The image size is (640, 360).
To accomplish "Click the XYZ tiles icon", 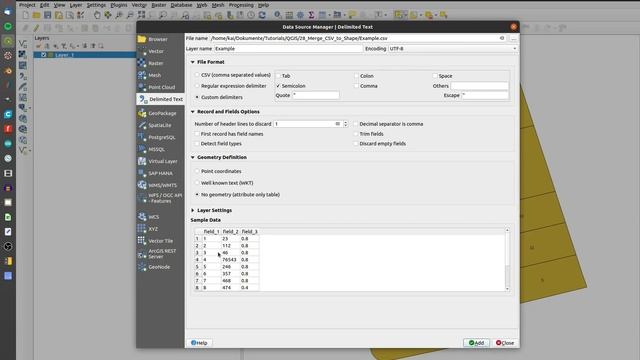I will 142,229.
